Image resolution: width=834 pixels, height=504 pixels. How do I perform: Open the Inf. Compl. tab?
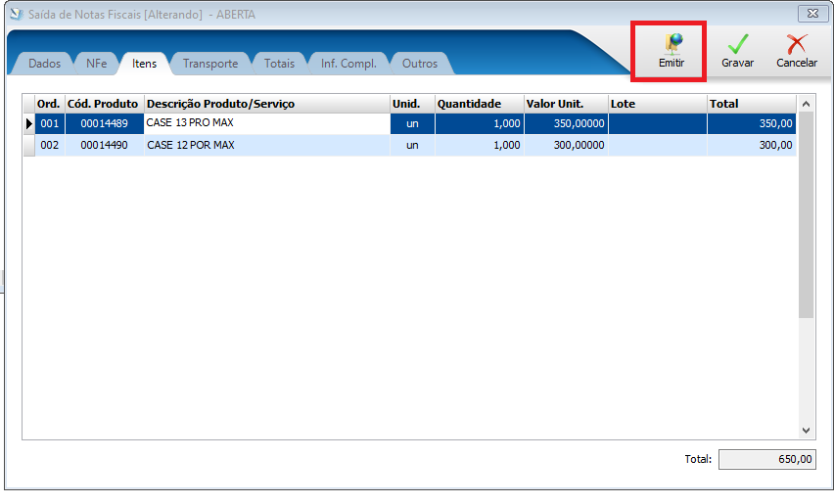(348, 64)
